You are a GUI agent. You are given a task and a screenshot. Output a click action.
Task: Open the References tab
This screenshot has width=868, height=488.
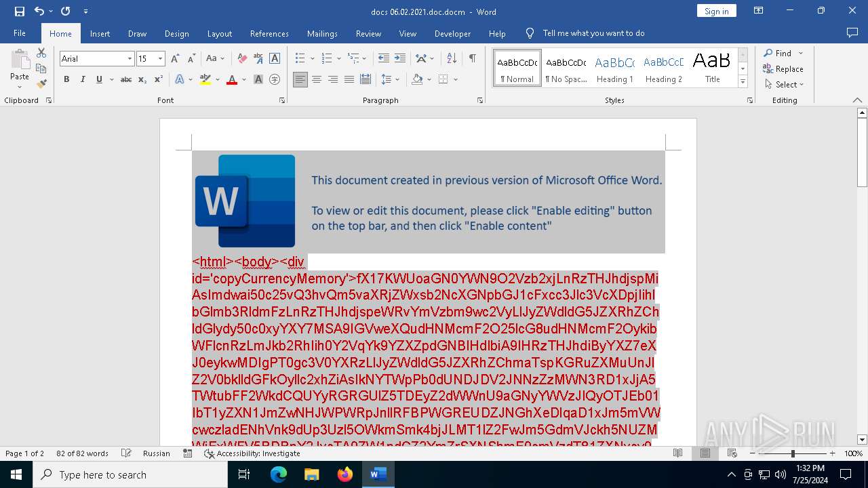(269, 33)
